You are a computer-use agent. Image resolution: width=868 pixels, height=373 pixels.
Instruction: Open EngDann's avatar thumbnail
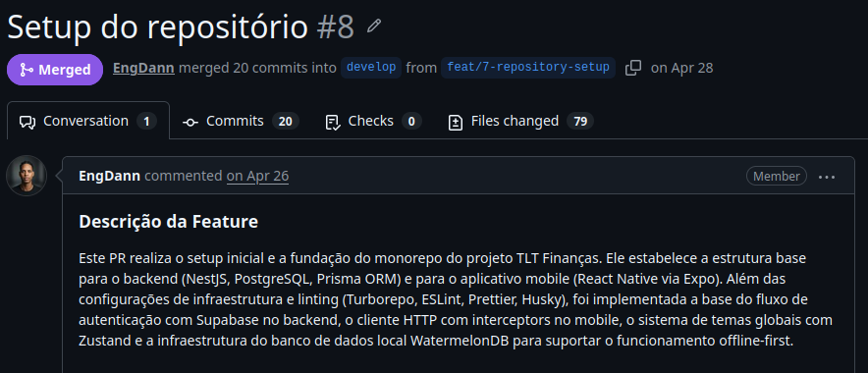(x=26, y=176)
